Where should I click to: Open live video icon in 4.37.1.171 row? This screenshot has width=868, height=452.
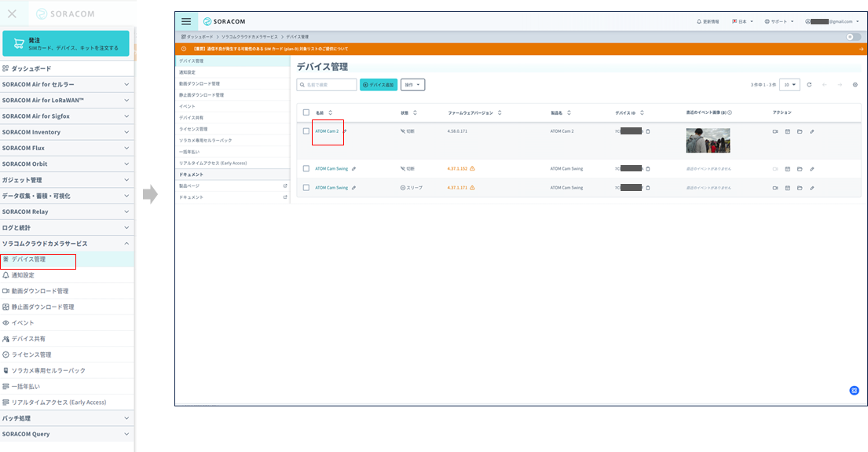coord(775,188)
